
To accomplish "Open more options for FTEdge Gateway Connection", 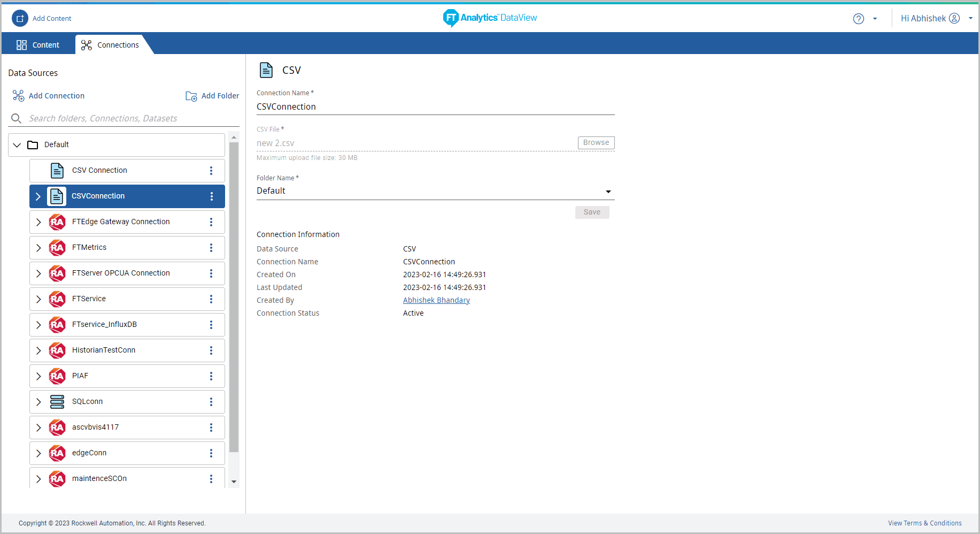I will click(211, 222).
